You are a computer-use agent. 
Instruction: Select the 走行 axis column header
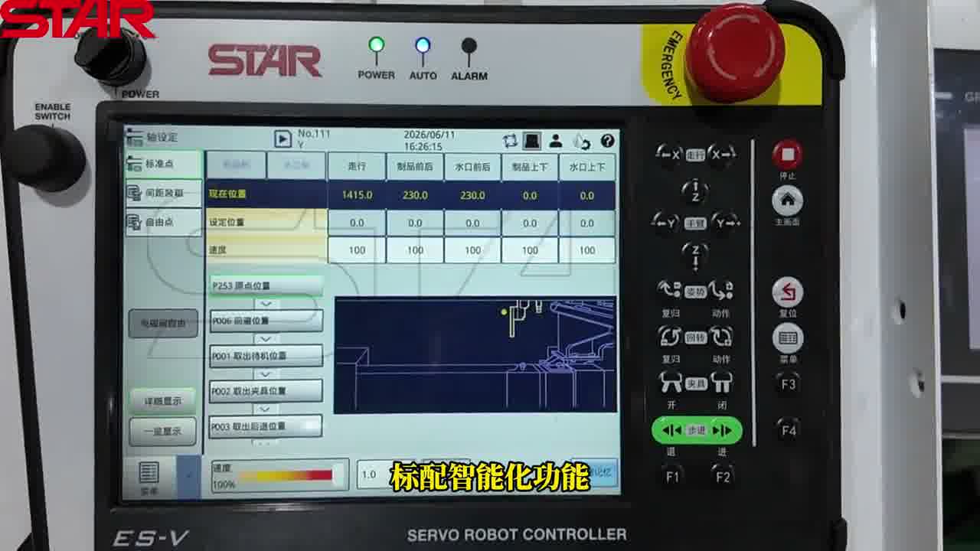pos(357,166)
